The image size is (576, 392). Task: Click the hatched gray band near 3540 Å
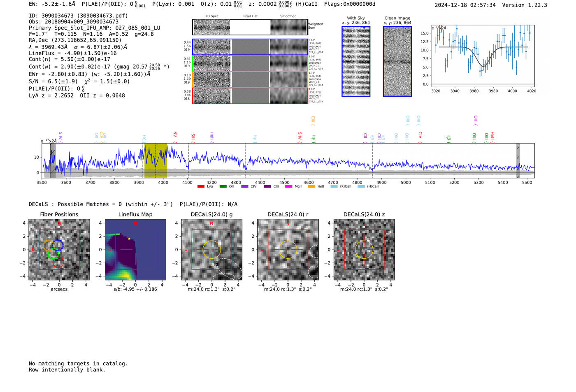coord(53,160)
